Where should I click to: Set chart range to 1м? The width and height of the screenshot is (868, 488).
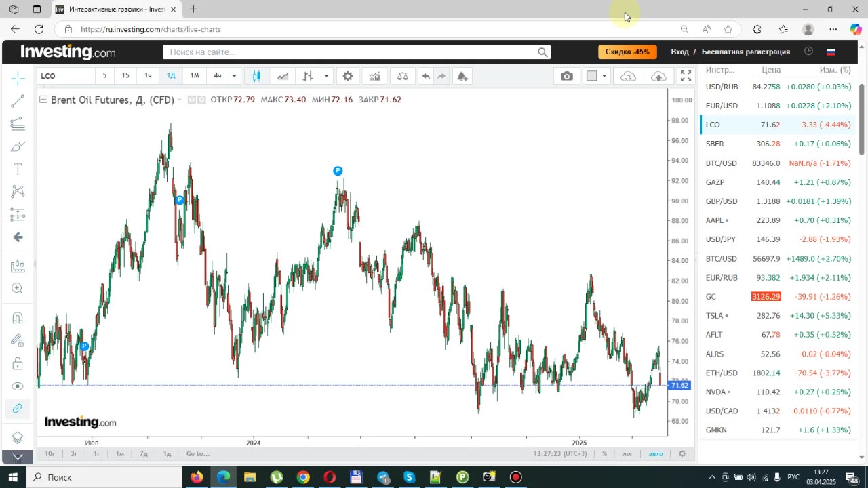[120, 454]
